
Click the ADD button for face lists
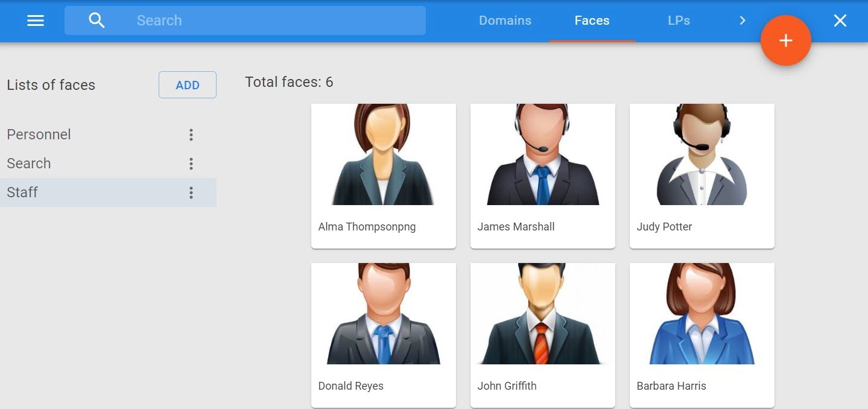point(187,85)
